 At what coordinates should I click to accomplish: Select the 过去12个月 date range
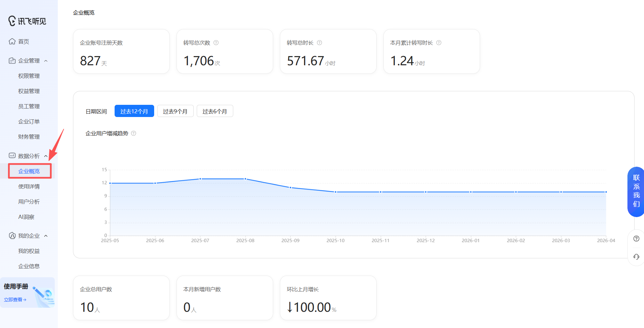pos(134,111)
